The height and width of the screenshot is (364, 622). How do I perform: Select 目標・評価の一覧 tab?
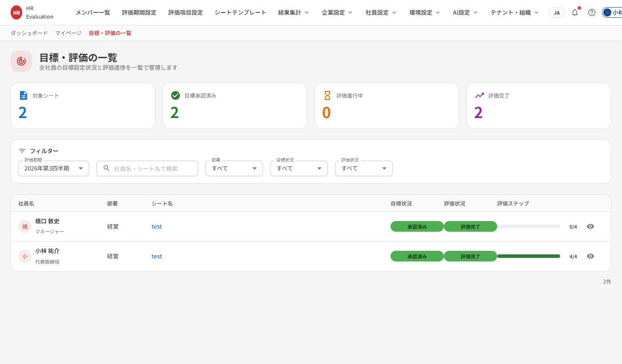coord(110,33)
